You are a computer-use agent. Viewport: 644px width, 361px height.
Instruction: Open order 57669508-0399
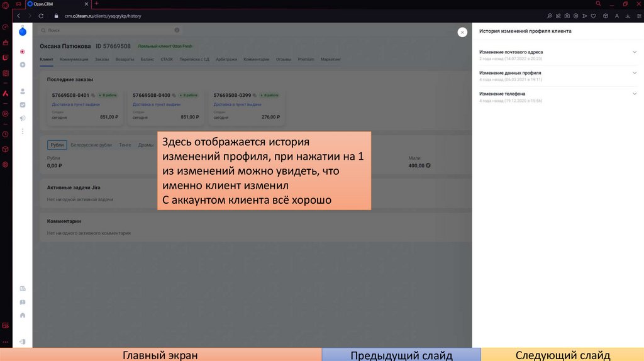pos(232,95)
